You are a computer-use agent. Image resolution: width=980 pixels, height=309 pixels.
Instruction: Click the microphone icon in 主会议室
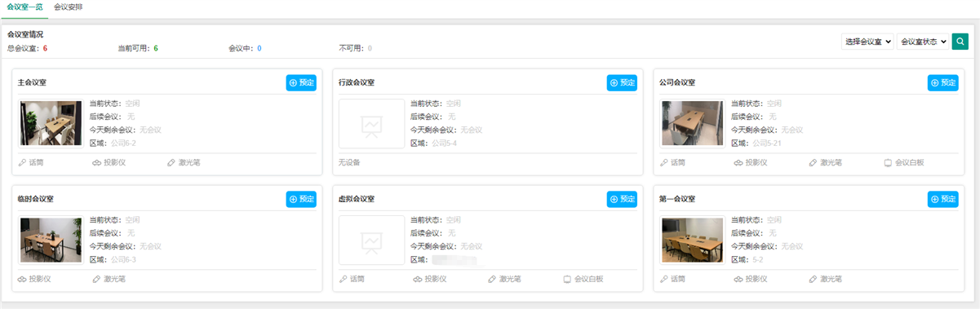point(22,163)
